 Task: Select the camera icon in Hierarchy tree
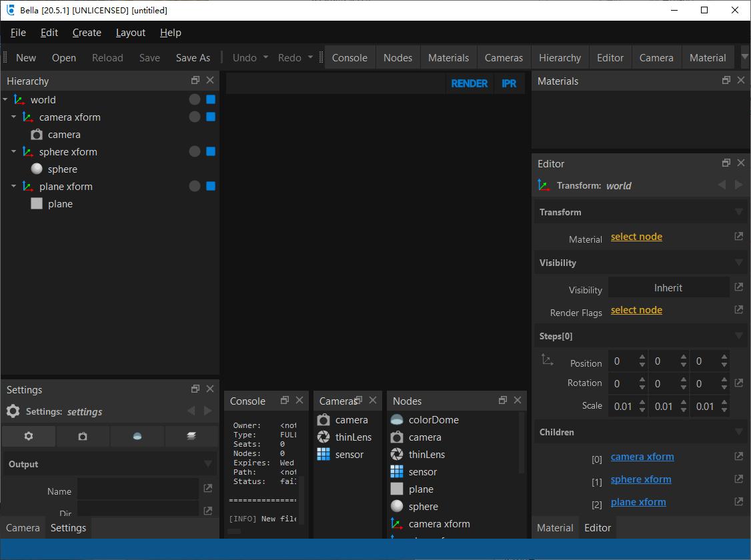(37, 135)
